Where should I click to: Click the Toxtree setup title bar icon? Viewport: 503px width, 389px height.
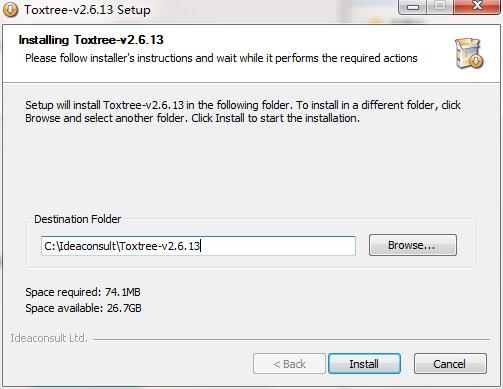(10, 9)
